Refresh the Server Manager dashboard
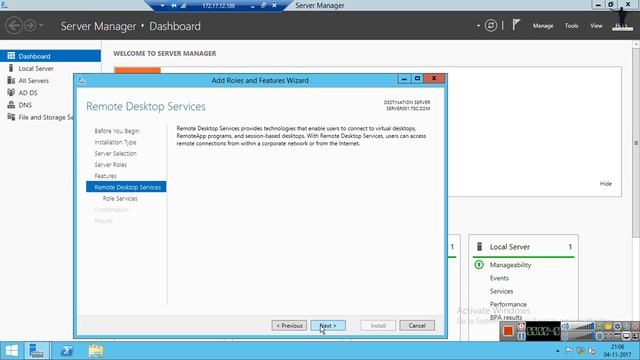Image resolution: width=640 pixels, height=360 pixels. coord(491,26)
